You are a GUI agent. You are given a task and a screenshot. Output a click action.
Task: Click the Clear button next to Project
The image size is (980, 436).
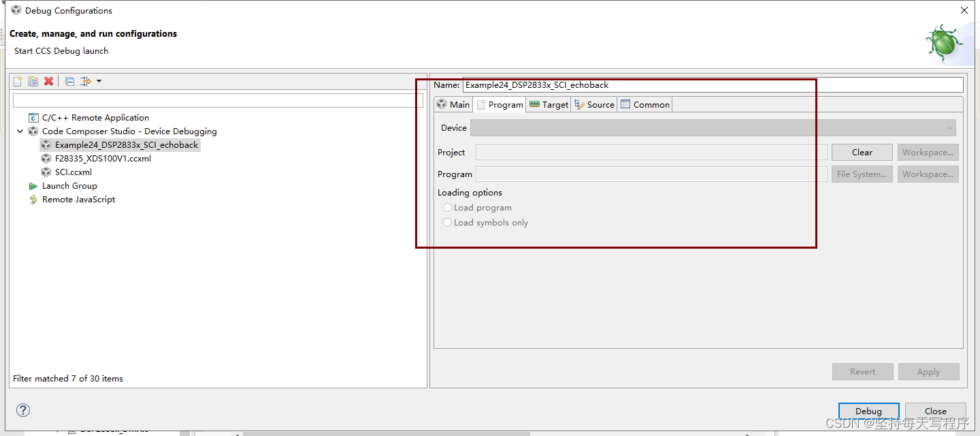click(862, 152)
